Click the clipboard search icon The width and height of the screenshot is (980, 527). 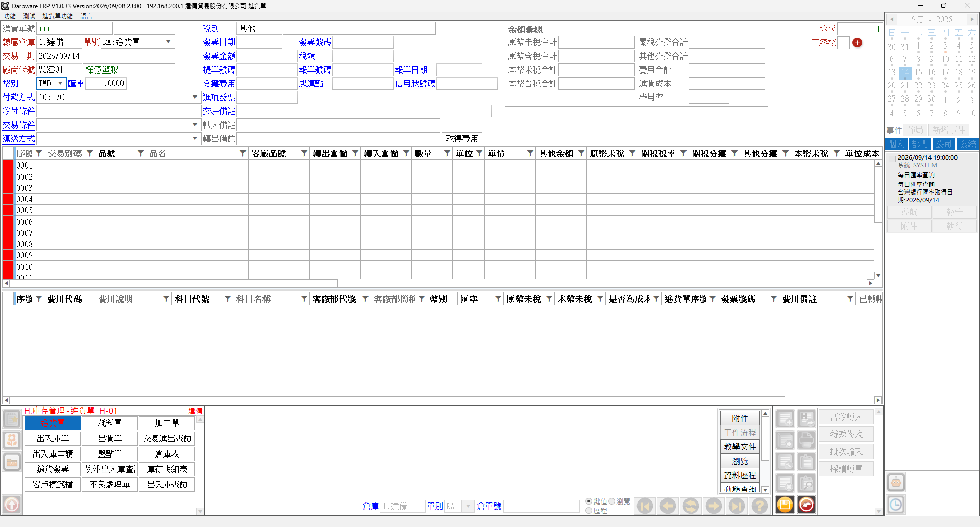tap(806, 483)
